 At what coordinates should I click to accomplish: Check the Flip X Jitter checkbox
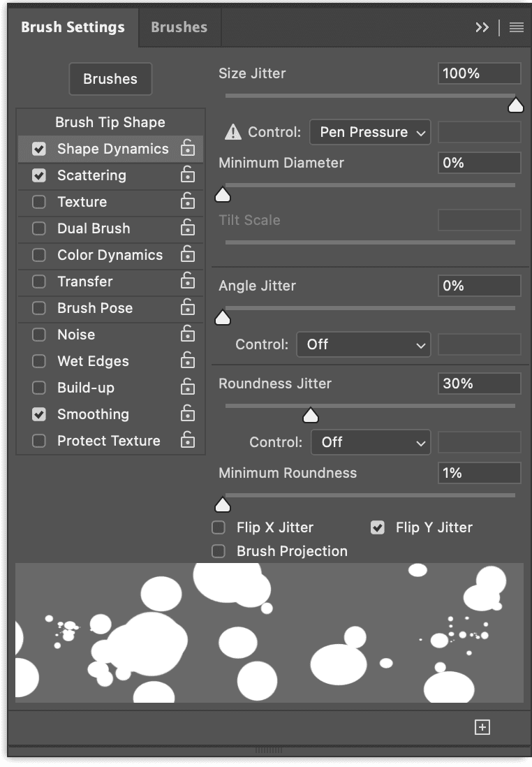coord(218,527)
